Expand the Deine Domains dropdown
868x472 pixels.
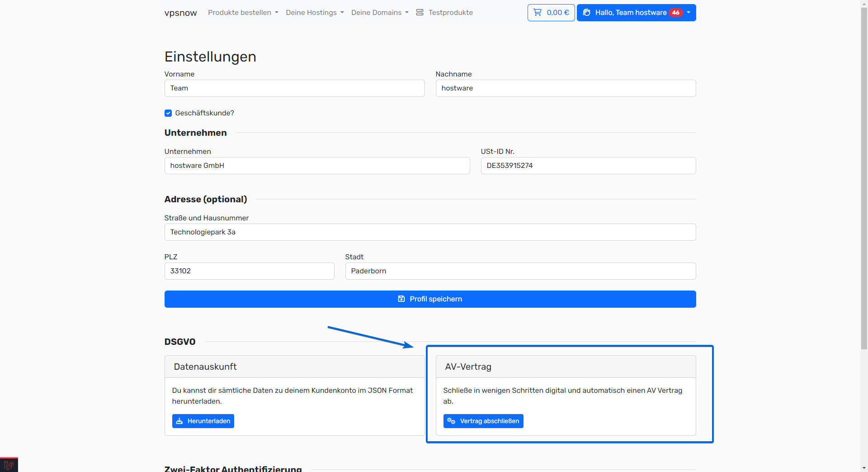click(380, 13)
